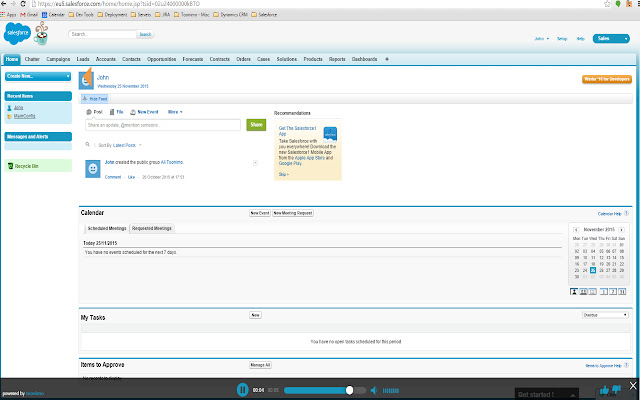640x400 pixels.
Task: Click New button in My Tasks
Action: click(x=256, y=315)
